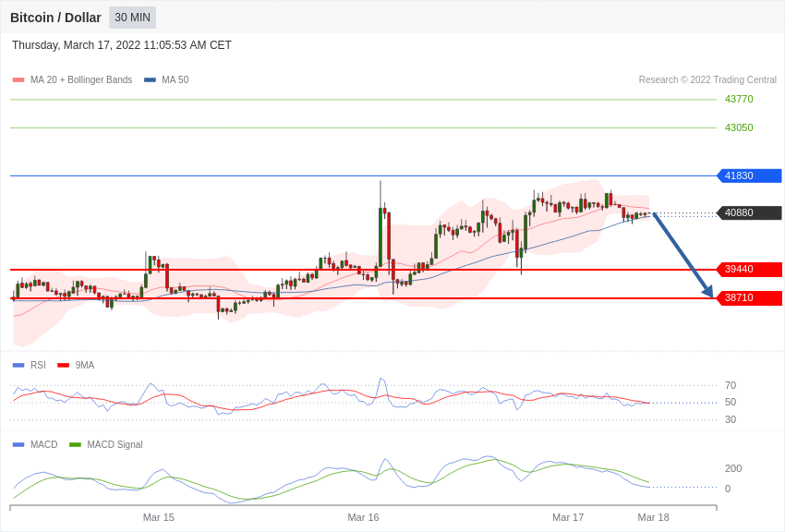The image size is (785, 532).
Task: Click the pink MA 20 legend swatch
Action: coord(18,79)
